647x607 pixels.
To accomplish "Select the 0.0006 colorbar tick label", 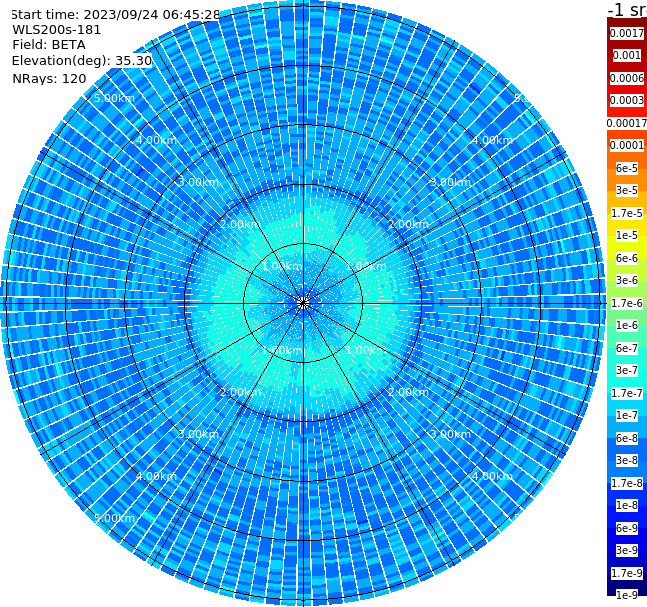I will click(x=627, y=78).
